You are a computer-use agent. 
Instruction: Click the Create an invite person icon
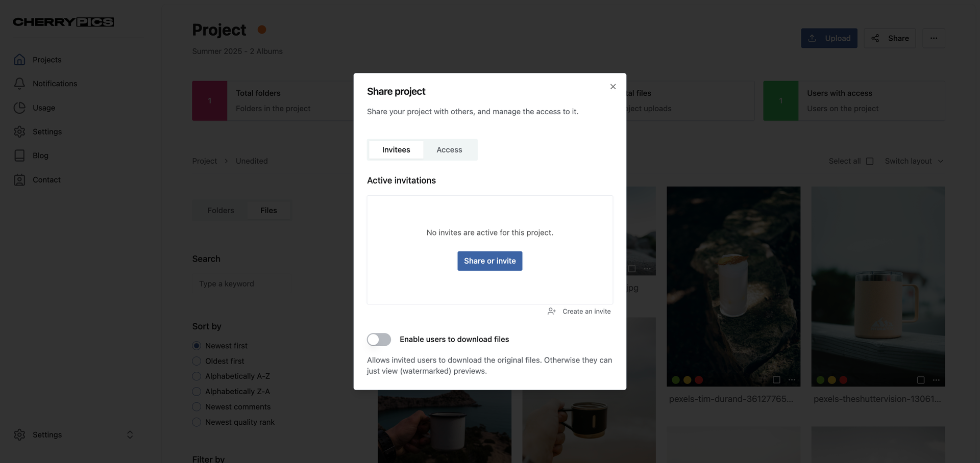click(551, 312)
